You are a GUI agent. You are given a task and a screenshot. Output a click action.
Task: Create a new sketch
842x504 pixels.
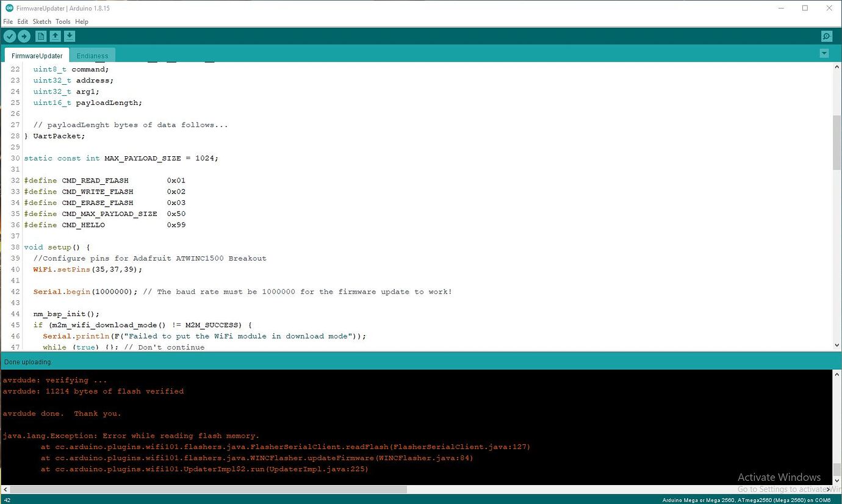(x=40, y=36)
